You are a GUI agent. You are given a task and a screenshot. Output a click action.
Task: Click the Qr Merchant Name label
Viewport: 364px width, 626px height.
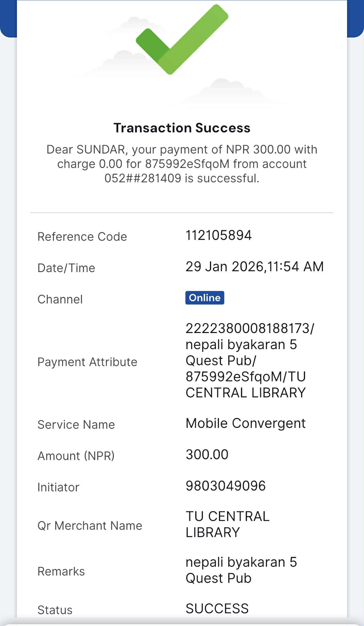tap(90, 526)
